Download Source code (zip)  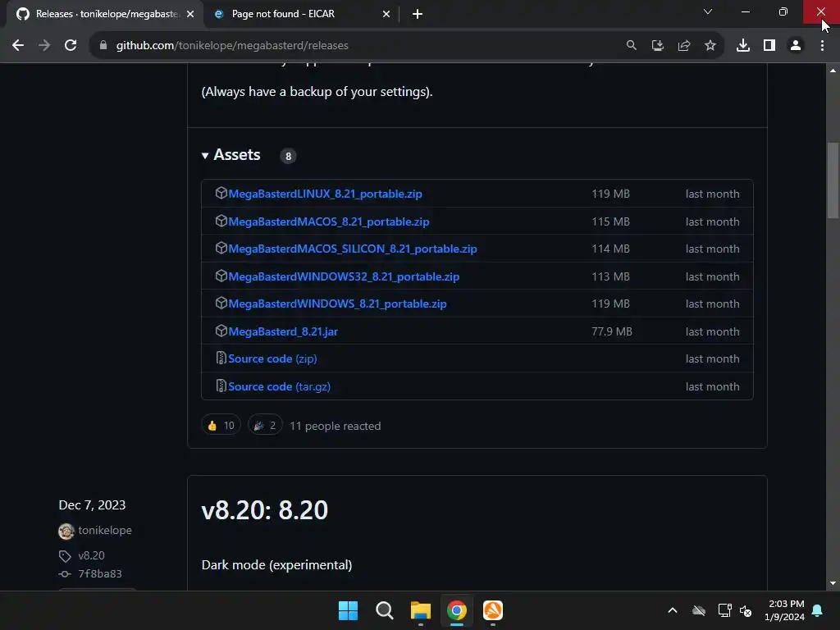272,359
